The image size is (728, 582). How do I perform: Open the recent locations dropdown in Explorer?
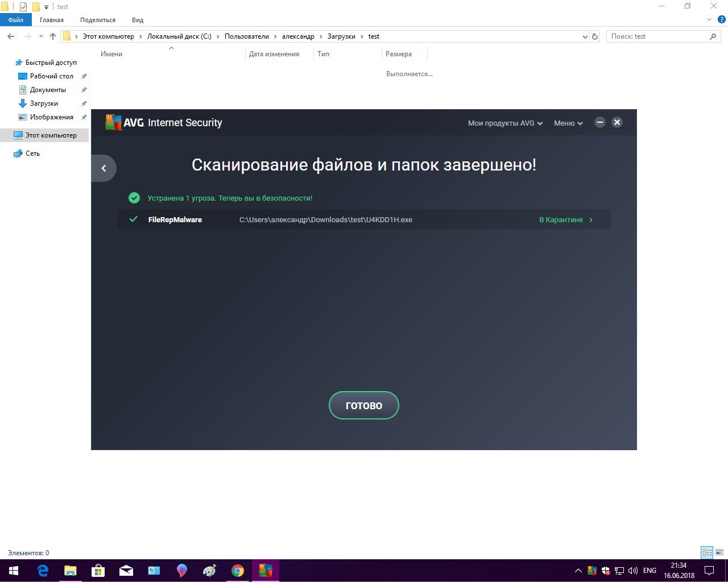41,36
